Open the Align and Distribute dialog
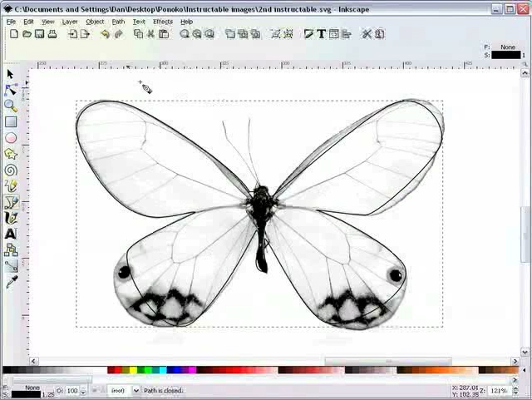 (347, 34)
